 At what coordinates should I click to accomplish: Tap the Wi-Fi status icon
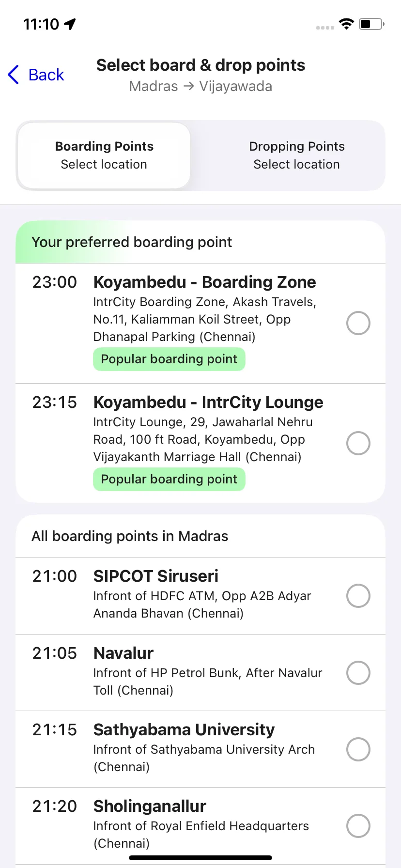[346, 23]
